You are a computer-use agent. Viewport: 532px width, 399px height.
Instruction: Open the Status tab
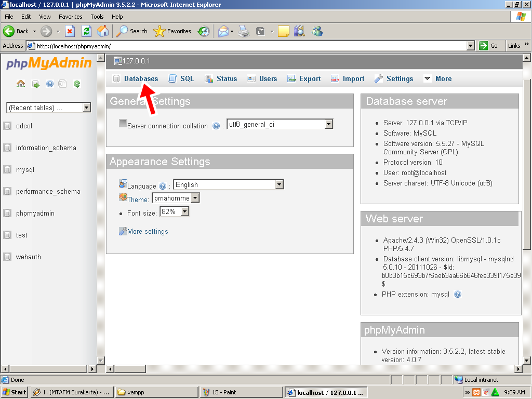pyautogui.click(x=221, y=79)
